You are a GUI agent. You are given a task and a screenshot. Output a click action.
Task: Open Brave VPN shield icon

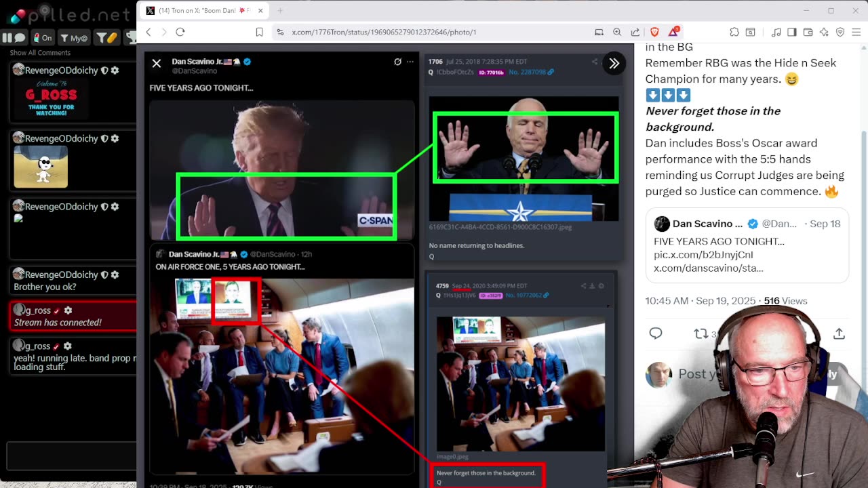point(840,32)
